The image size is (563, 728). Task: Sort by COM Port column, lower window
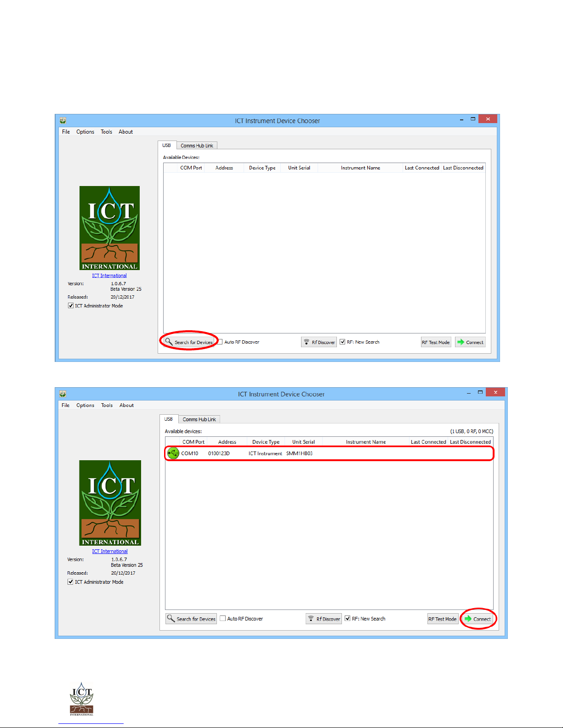[x=193, y=442]
